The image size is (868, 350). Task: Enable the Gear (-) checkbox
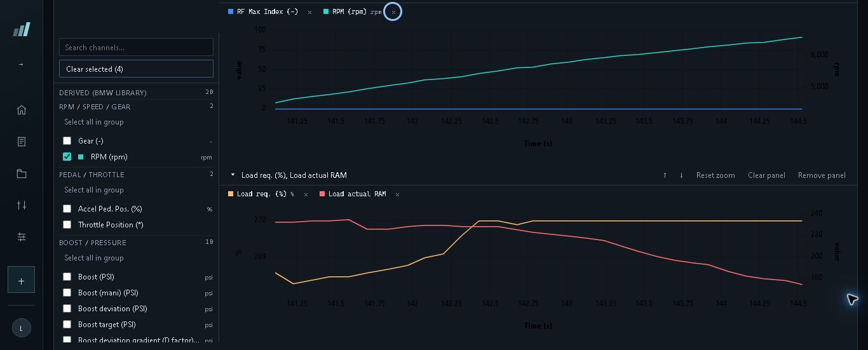pyautogui.click(x=67, y=140)
